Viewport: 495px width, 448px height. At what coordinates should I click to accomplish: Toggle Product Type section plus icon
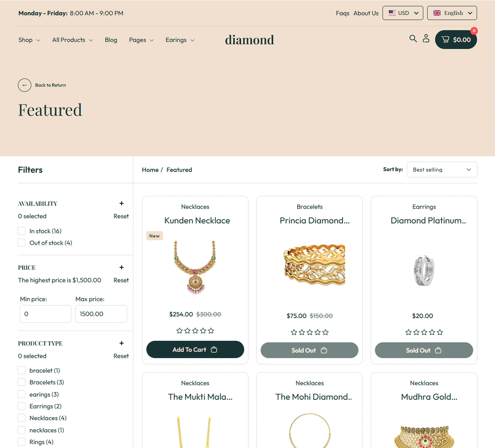tap(121, 343)
